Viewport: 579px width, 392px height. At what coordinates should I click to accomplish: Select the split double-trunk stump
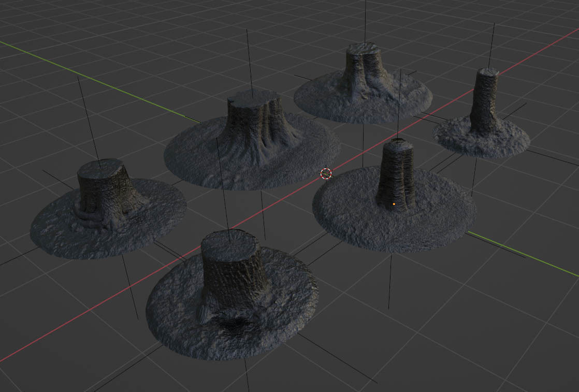363,83
